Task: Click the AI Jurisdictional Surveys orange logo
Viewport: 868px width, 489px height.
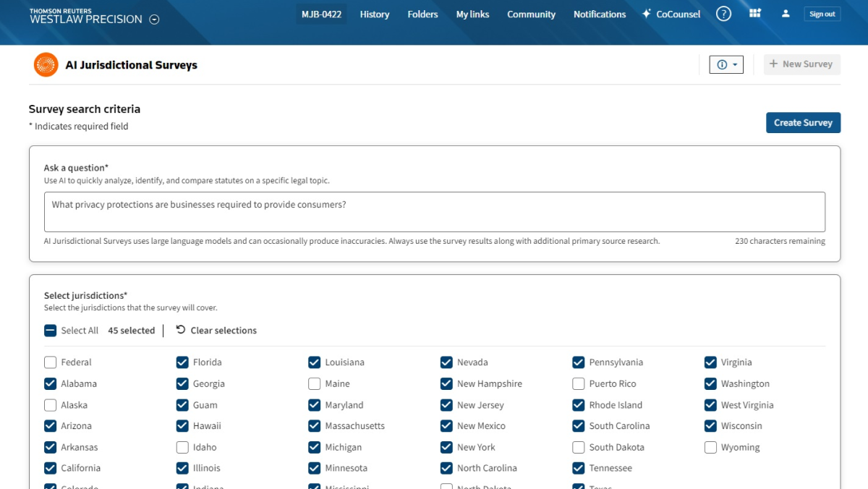Action: [46, 64]
